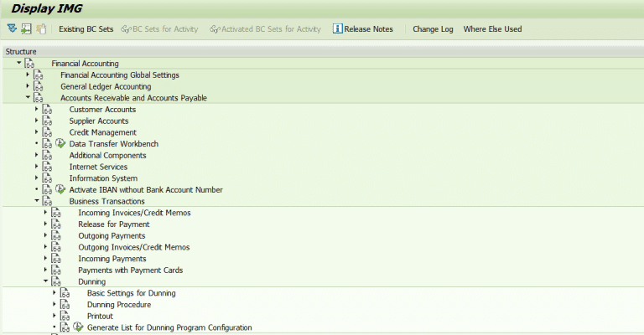Expand the Outgoing Payments node
This screenshot has width=644, height=335.
click(x=45, y=236)
